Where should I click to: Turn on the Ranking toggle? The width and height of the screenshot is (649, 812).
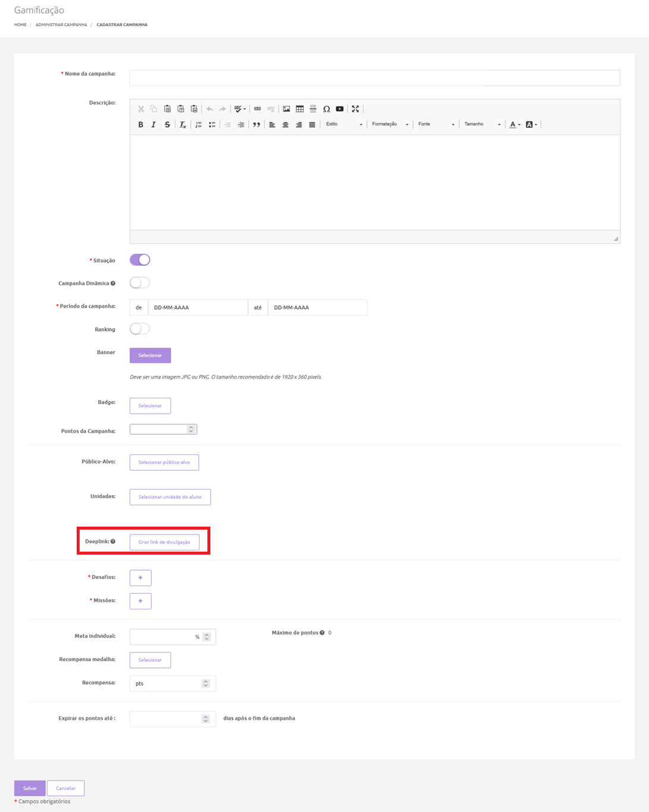140,329
